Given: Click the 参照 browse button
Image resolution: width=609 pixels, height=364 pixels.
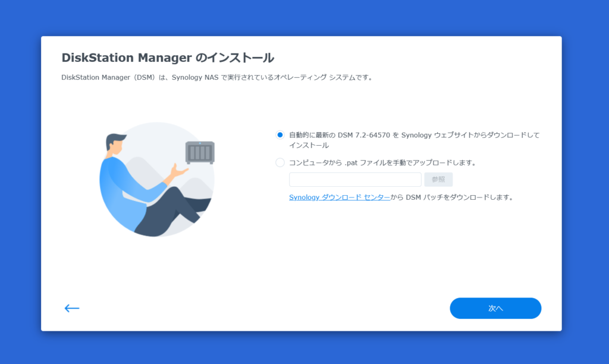Looking at the screenshot, I should coord(438,180).
